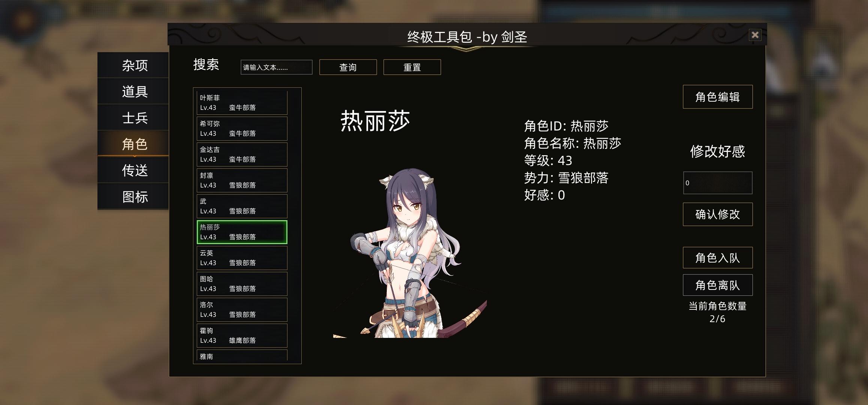The image size is (868, 405).
Task: Pick 霍驹 from 雄鹰部落
Action: (x=242, y=336)
